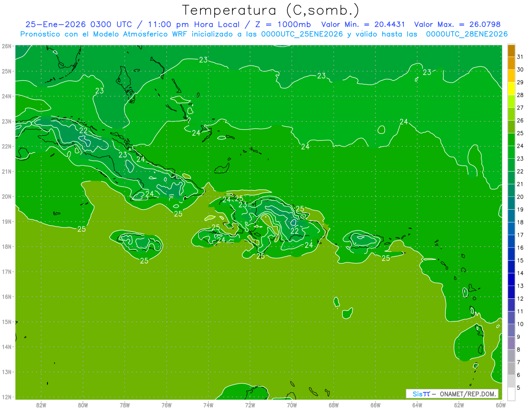Click the purple legend swatch between 9 and 10
Screen dimensions: 532x411
tap(511, 330)
